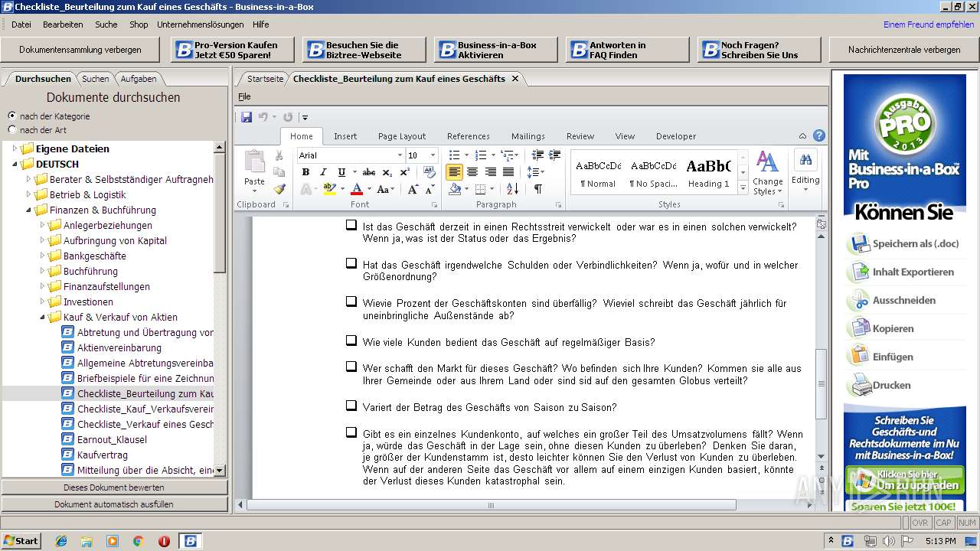Screen dimensions: 980x551
Task: Click the Increase Indent icon
Action: tap(554, 155)
